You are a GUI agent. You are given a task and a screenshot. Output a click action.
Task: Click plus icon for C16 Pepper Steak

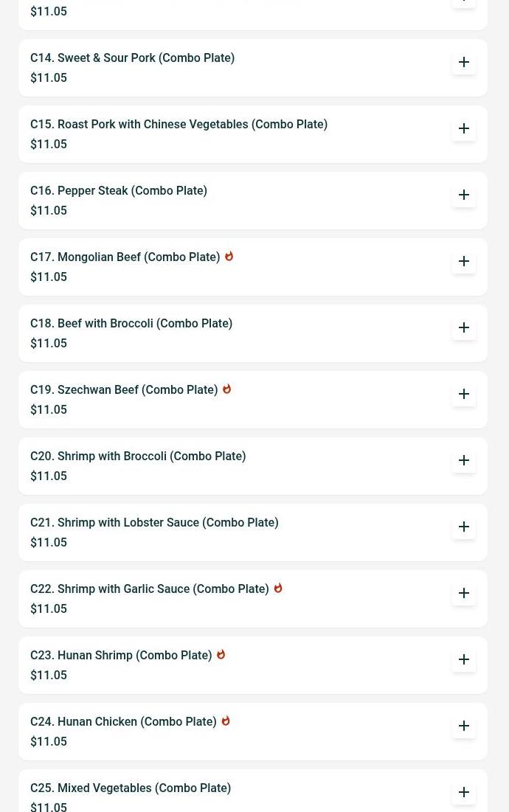464,195
